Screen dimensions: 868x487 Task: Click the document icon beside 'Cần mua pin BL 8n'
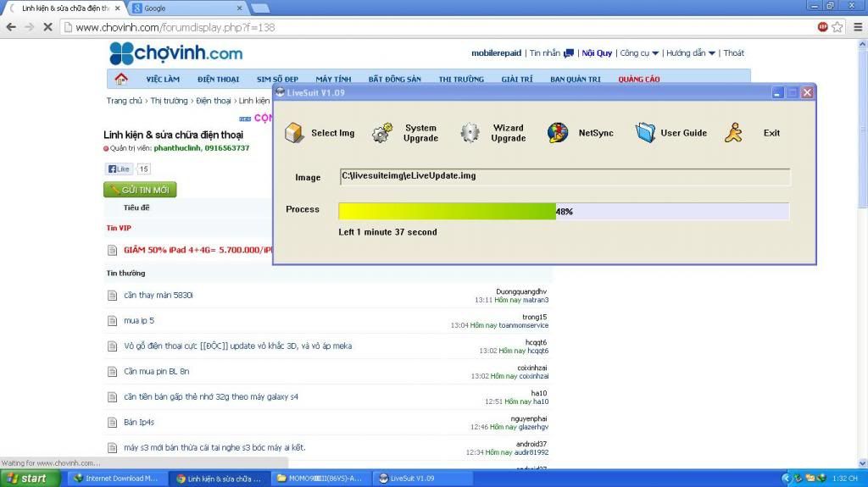[113, 372]
